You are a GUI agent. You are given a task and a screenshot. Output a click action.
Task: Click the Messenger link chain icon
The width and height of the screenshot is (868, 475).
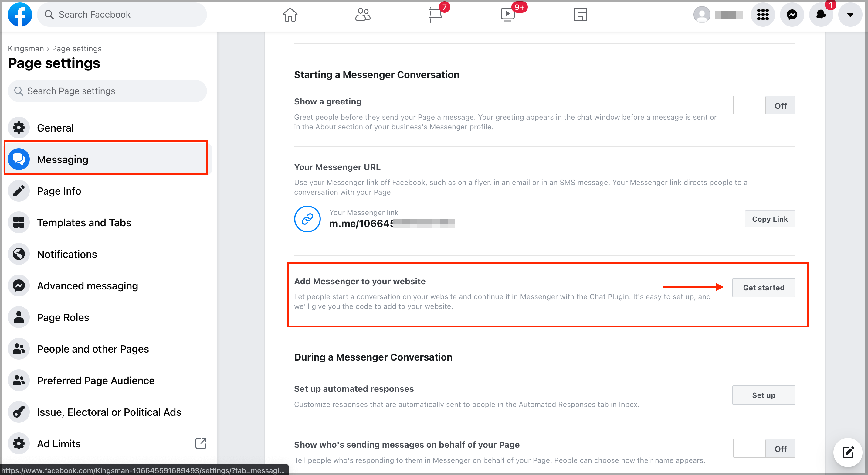[x=307, y=219]
